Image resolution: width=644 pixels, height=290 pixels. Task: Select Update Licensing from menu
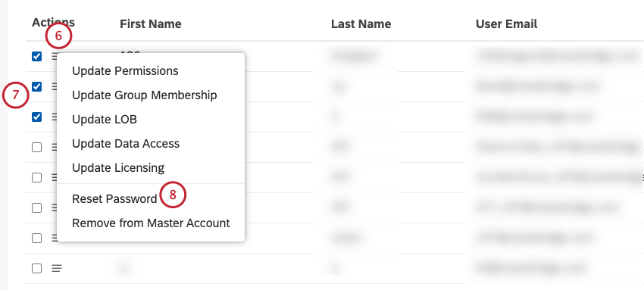[x=118, y=168]
